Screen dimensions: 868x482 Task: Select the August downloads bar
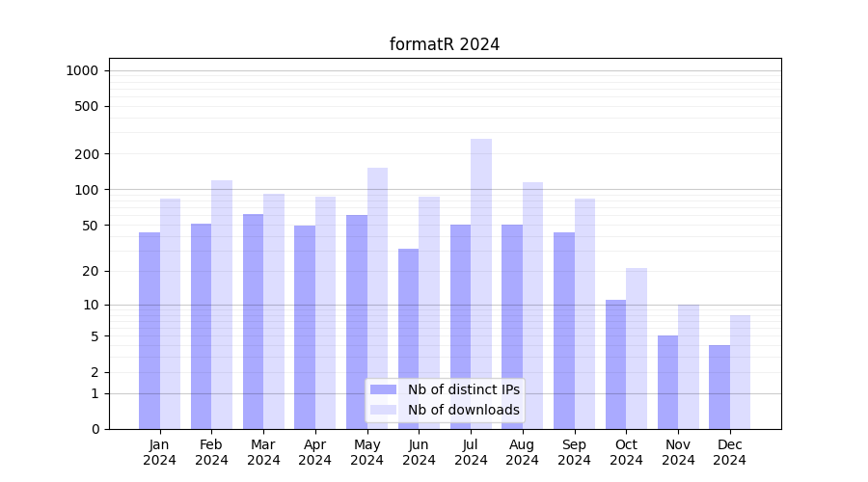532,304
